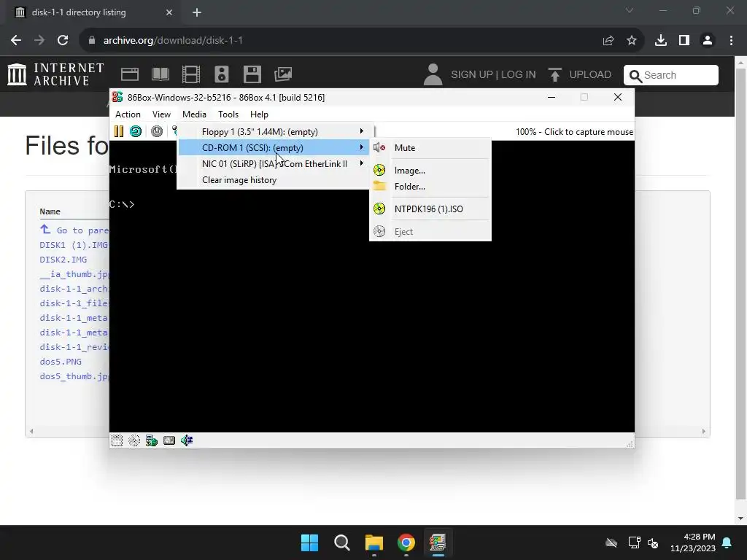Switch to Chrome on the taskbar

pyautogui.click(x=406, y=542)
